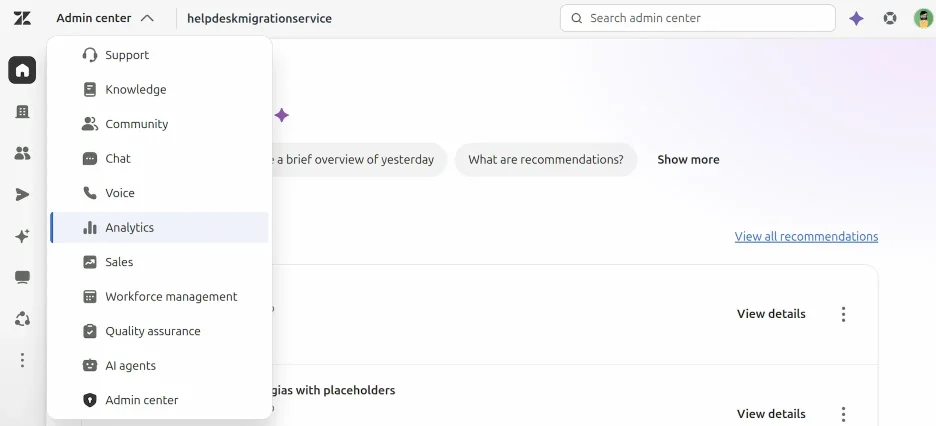Open Workspaces monitor icon in sidebar
The width and height of the screenshot is (936, 426).
pos(22,277)
